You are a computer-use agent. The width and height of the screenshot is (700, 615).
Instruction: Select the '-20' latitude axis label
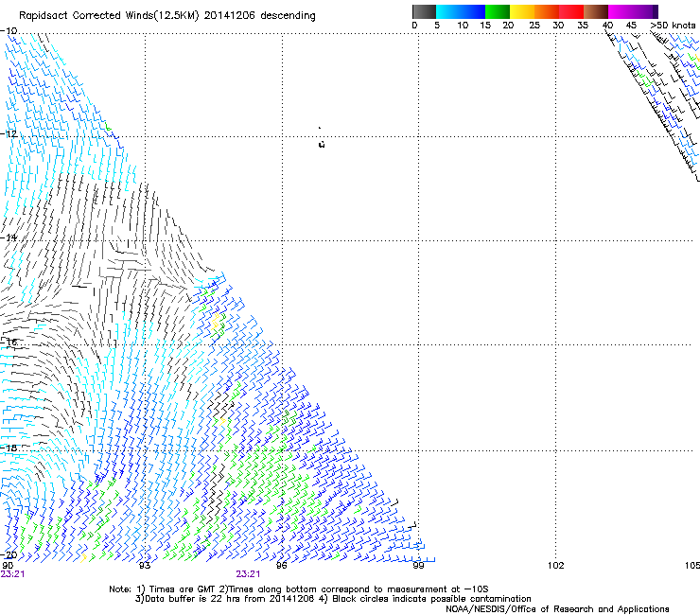[9, 554]
